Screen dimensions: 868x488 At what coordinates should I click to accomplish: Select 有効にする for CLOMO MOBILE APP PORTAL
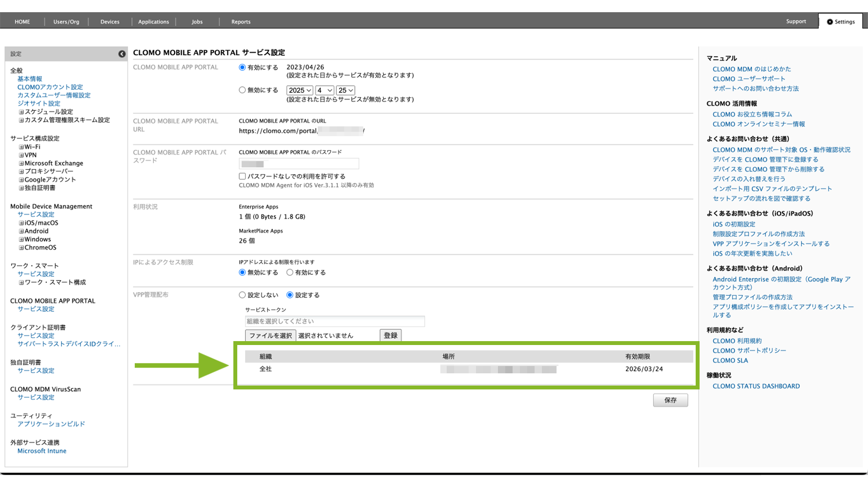[242, 67]
